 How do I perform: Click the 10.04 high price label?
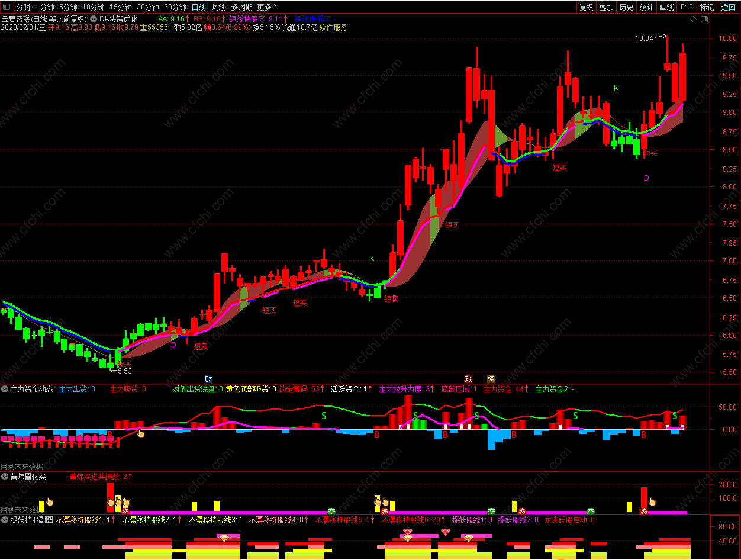point(644,38)
